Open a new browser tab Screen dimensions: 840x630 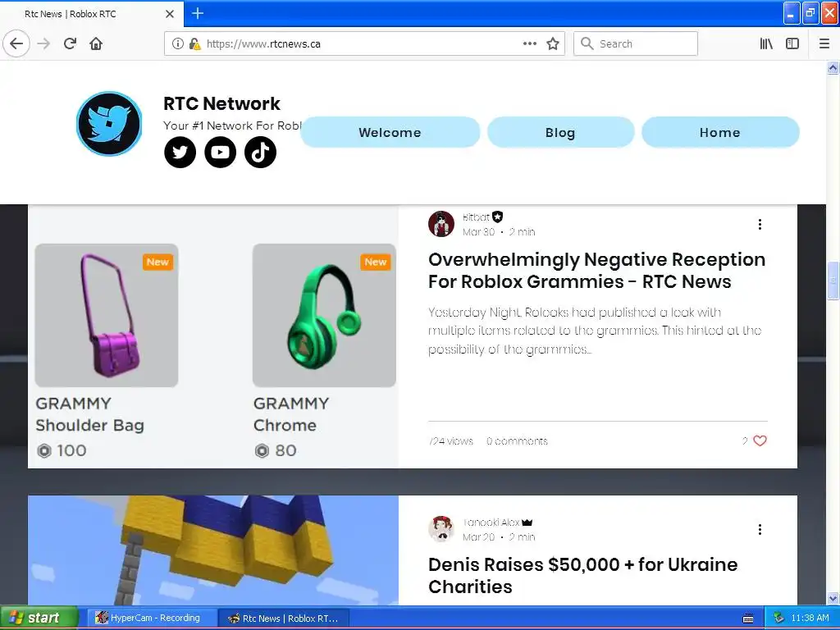pyautogui.click(x=198, y=13)
